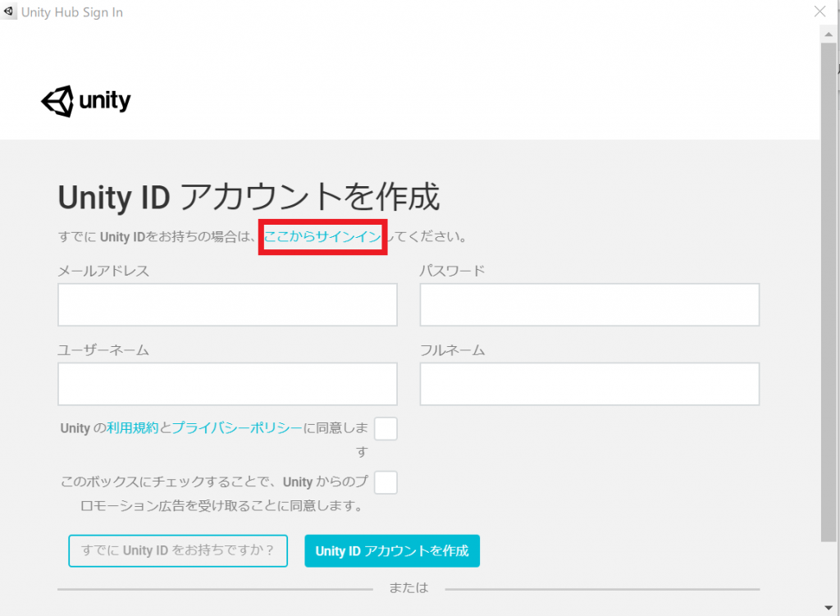Click the Unity Hub title bar icon
The height and width of the screenshot is (616, 840).
click(x=8, y=11)
